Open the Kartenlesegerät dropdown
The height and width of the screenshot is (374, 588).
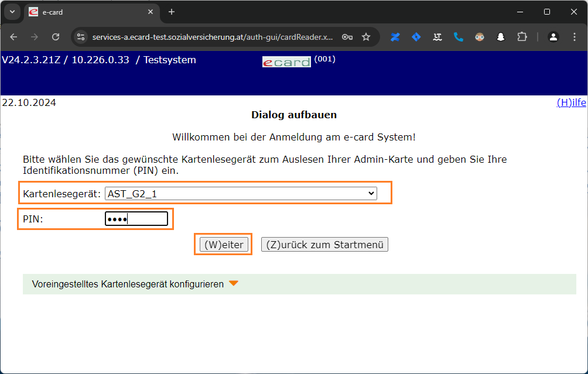point(241,194)
